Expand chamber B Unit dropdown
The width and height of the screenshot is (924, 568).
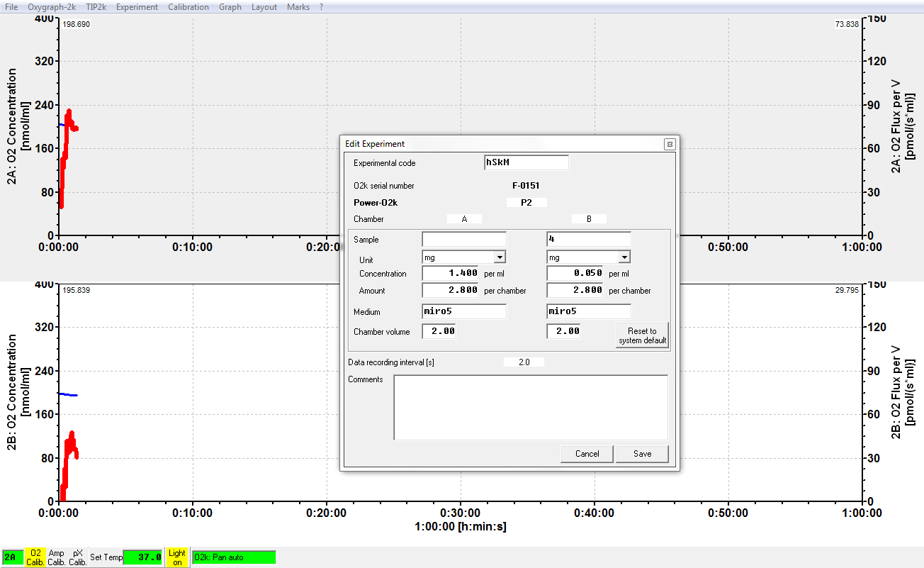624,257
